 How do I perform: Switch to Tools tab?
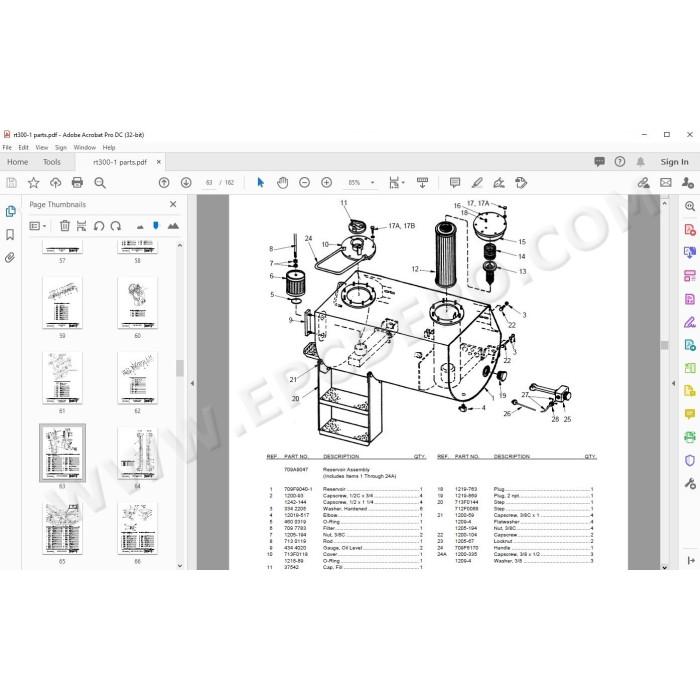(52, 162)
